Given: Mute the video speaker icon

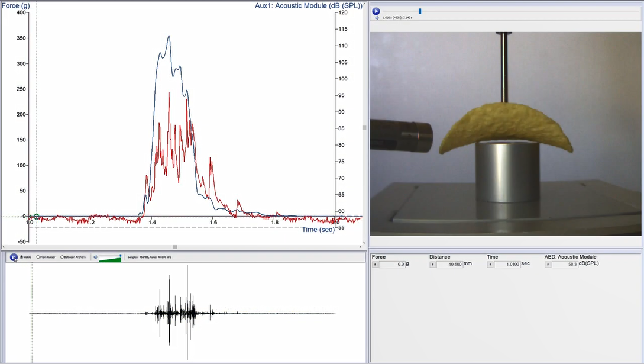Looking at the screenshot, I should click(x=377, y=18).
